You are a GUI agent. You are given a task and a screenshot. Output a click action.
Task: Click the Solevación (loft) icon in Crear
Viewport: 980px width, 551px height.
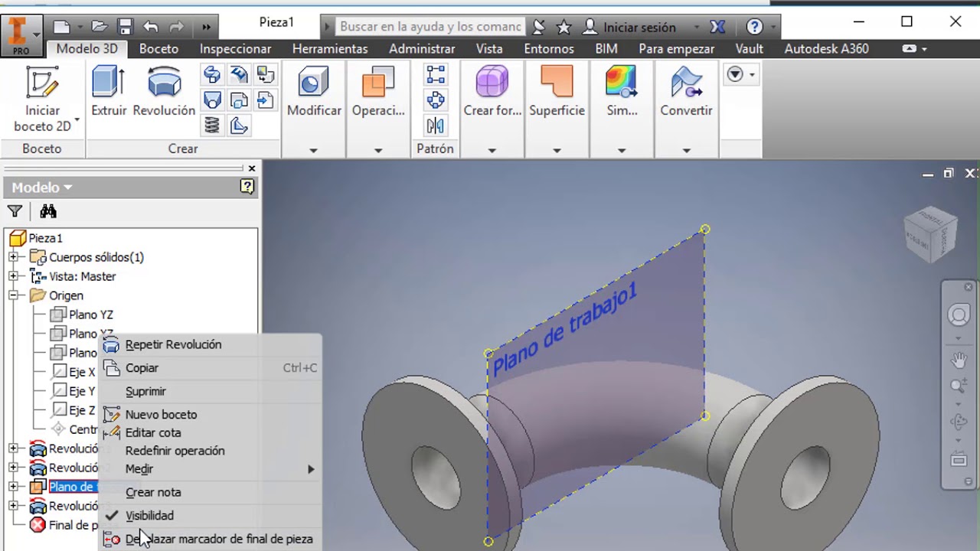pyautogui.click(x=212, y=99)
